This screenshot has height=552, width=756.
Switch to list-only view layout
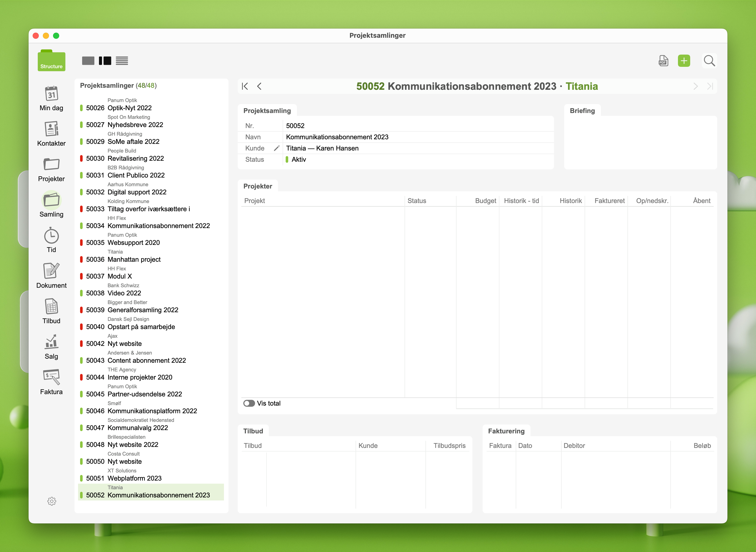coord(122,61)
